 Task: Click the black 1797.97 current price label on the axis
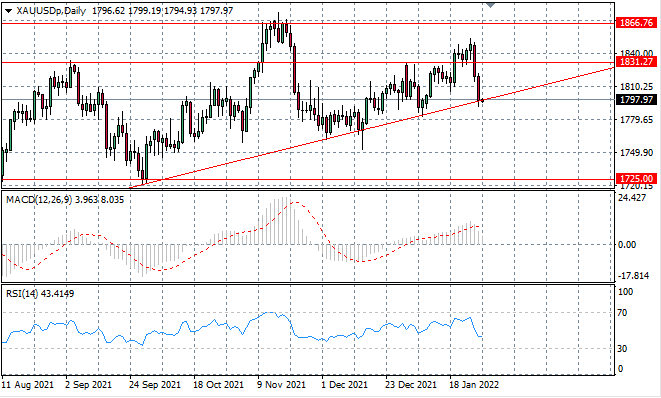[637, 100]
